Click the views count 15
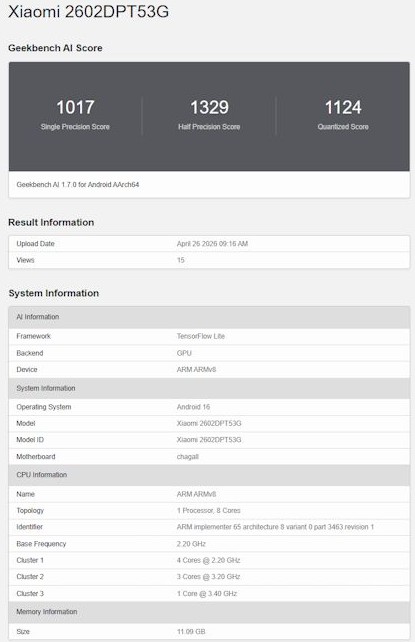415x642 pixels. (180, 260)
